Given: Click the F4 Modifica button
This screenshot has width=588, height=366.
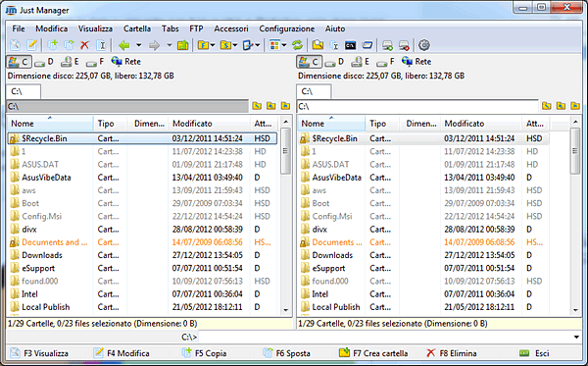Looking at the screenshot, I should [x=122, y=353].
